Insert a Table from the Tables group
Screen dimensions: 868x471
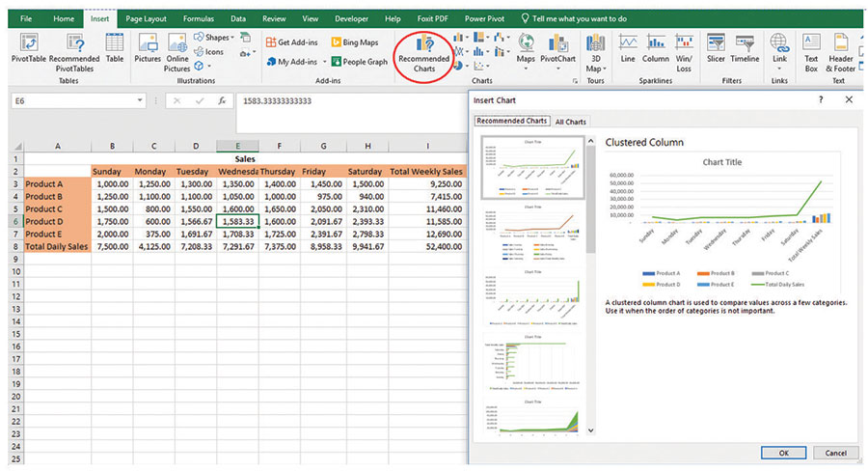click(x=115, y=47)
